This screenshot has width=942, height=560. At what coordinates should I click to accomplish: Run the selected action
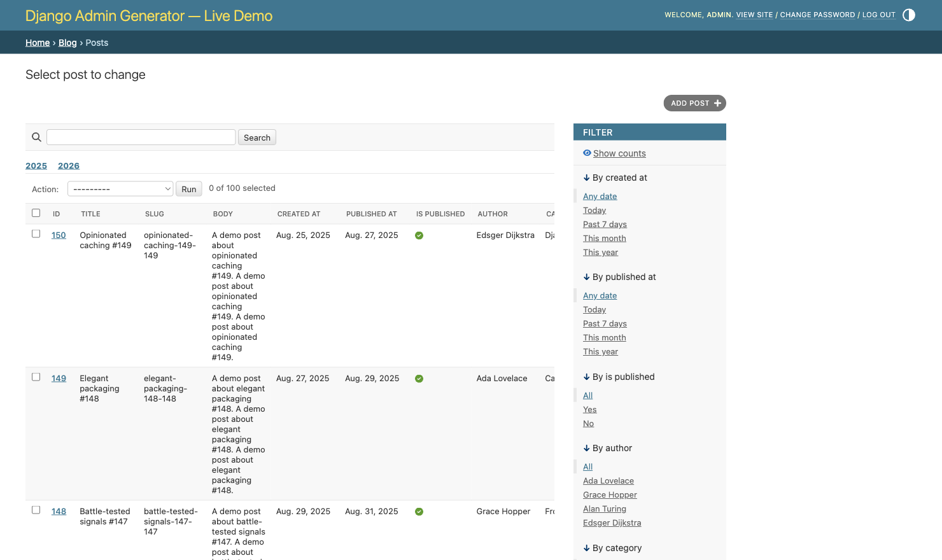click(x=189, y=189)
